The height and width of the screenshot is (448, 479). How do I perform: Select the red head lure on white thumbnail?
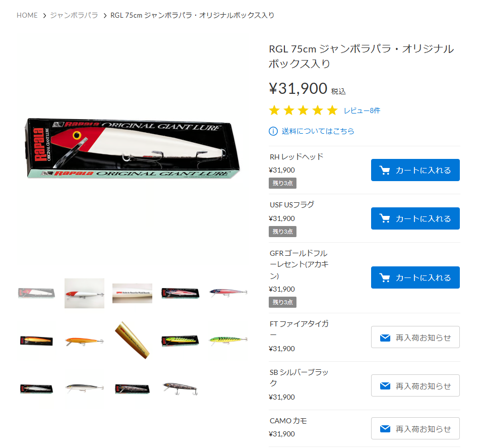[84, 293]
